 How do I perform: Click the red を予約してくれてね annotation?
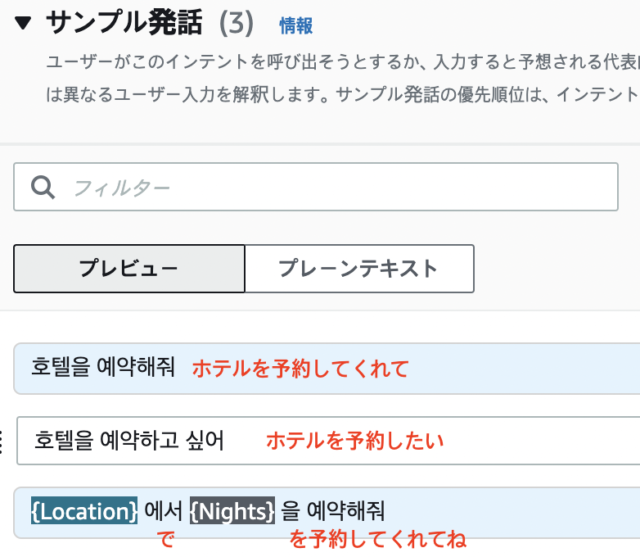pyautogui.click(x=377, y=540)
